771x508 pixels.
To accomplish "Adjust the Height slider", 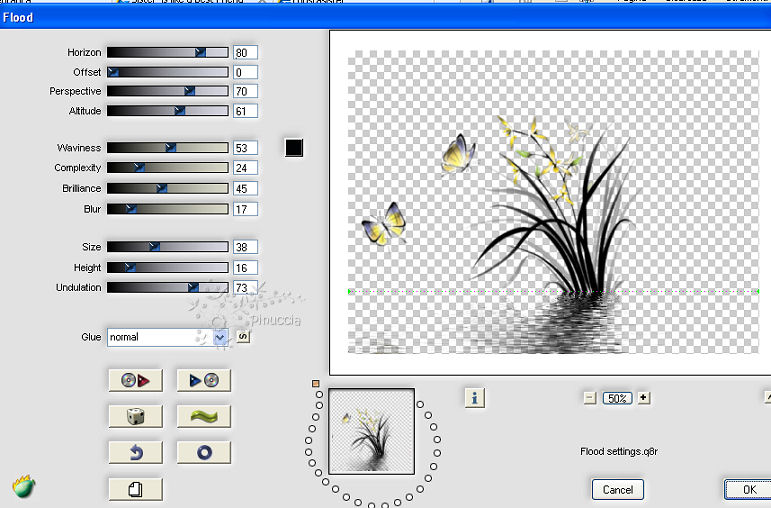I will pos(168,268).
